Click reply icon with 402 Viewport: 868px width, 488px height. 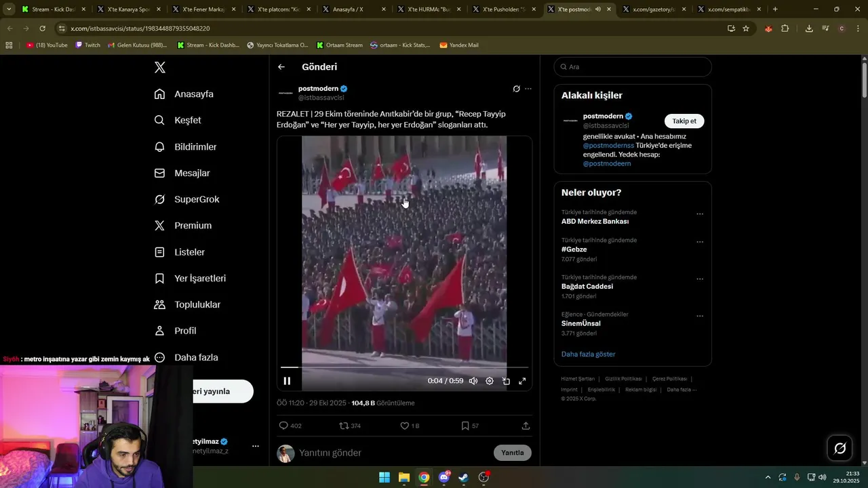[x=283, y=426]
